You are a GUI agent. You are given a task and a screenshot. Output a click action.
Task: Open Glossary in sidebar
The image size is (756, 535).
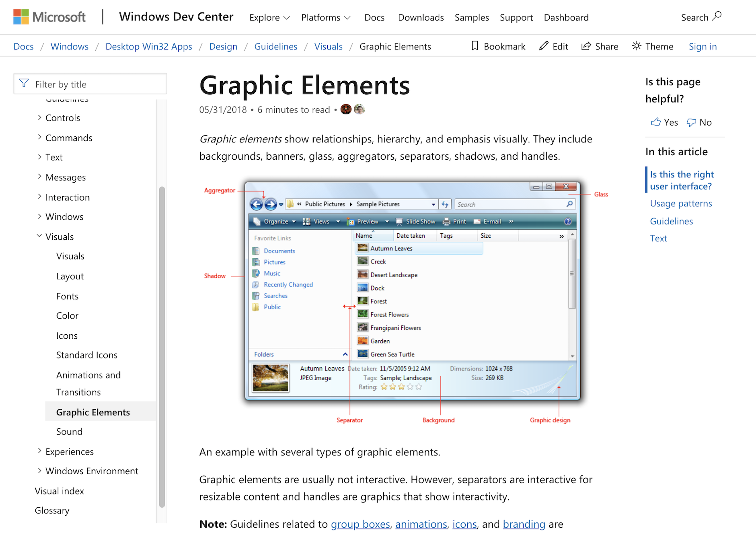click(52, 510)
